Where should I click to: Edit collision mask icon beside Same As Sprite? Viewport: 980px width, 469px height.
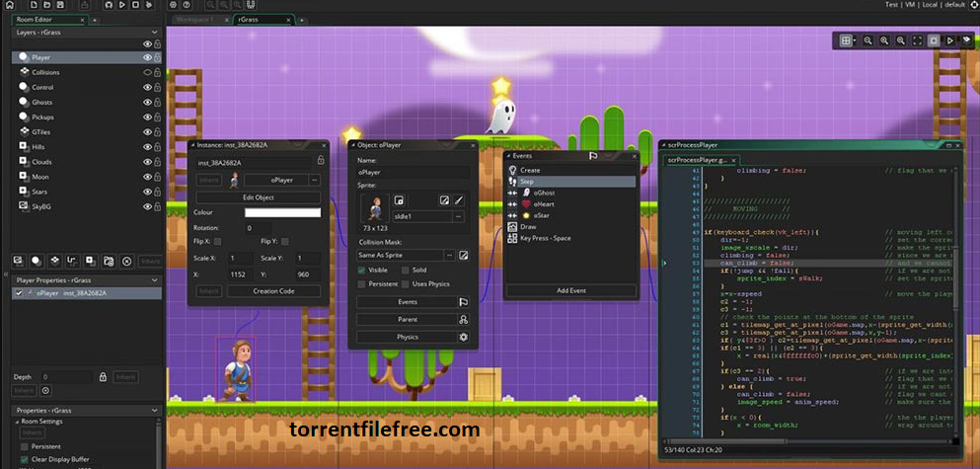point(464,255)
